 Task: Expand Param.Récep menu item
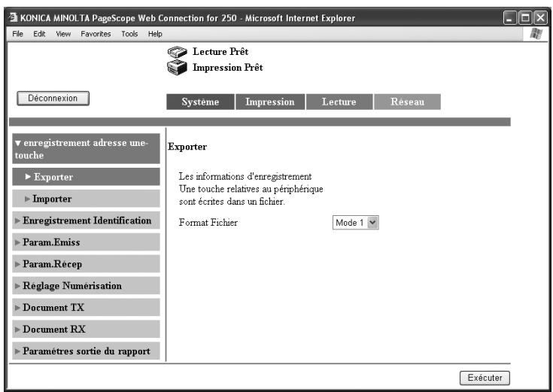point(86,264)
